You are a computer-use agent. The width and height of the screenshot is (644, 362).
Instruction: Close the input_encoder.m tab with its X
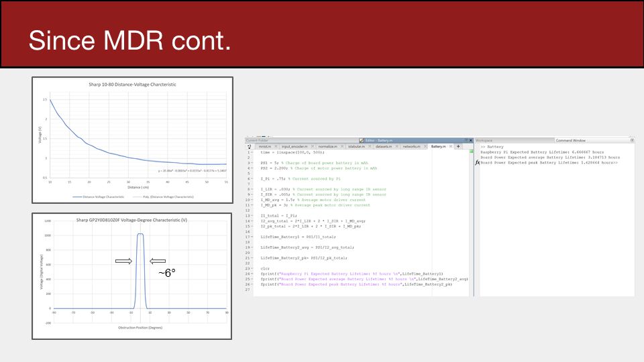312,147
